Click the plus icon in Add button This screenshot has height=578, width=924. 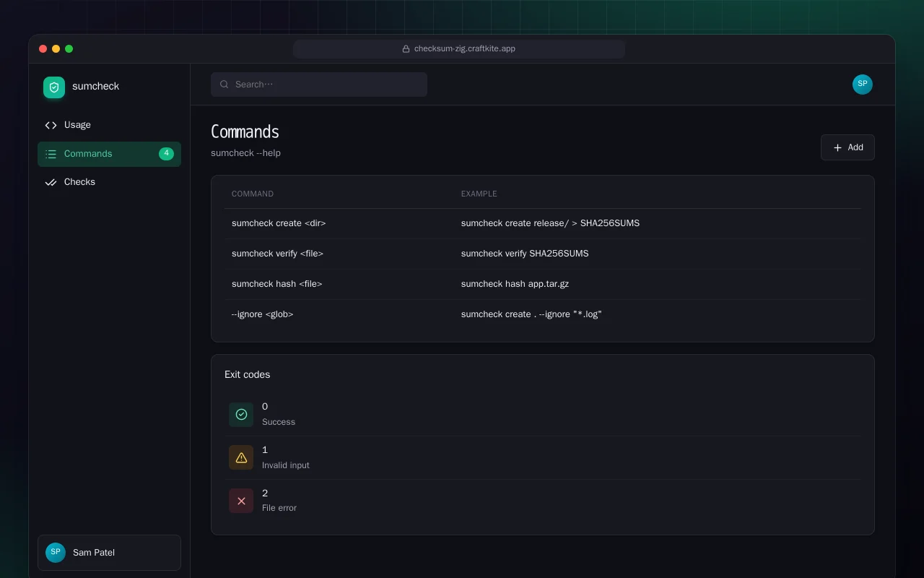coord(837,147)
